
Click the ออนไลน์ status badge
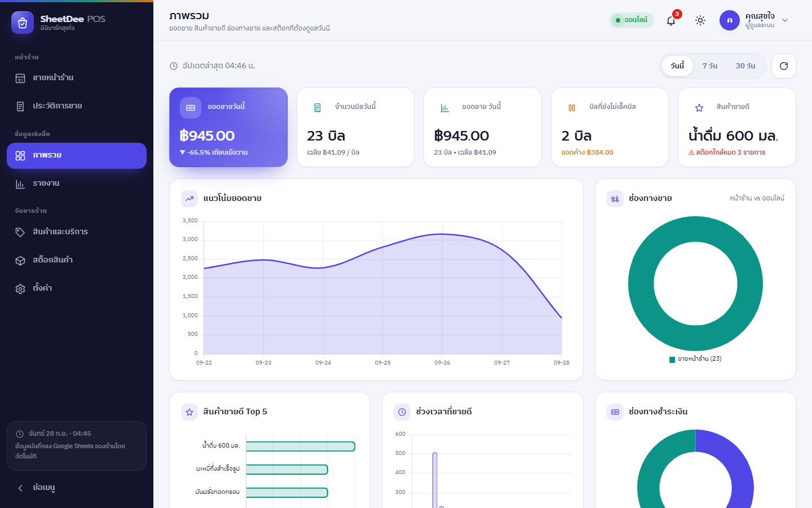632,20
